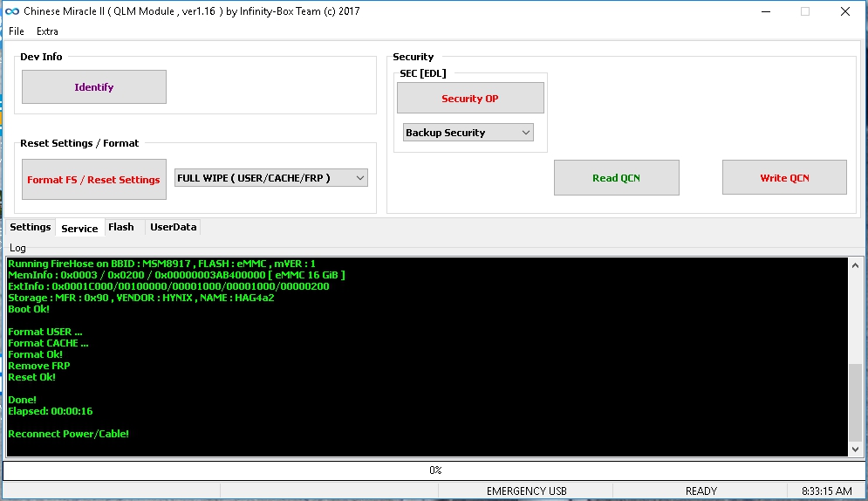Click the Storage MFR vendor HYNIX line
Screen dimensions: 868x501
pos(141,298)
